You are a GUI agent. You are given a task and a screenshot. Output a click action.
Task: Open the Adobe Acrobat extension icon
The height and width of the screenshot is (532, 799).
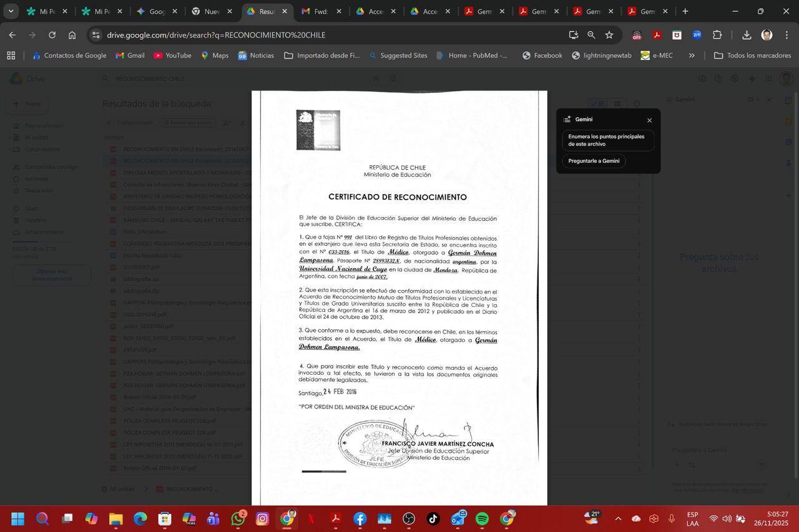pyautogui.click(x=657, y=35)
